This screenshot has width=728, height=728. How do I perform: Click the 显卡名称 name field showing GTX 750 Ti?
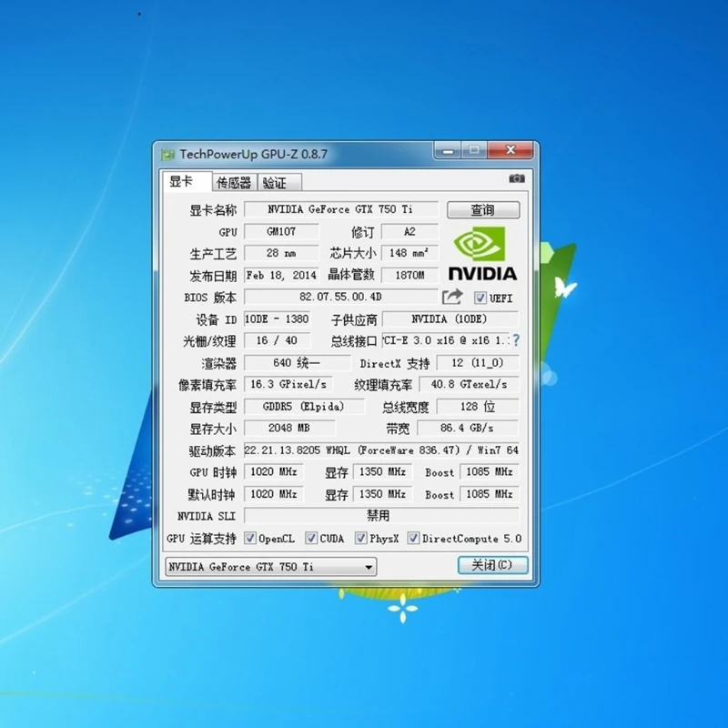pos(341,209)
